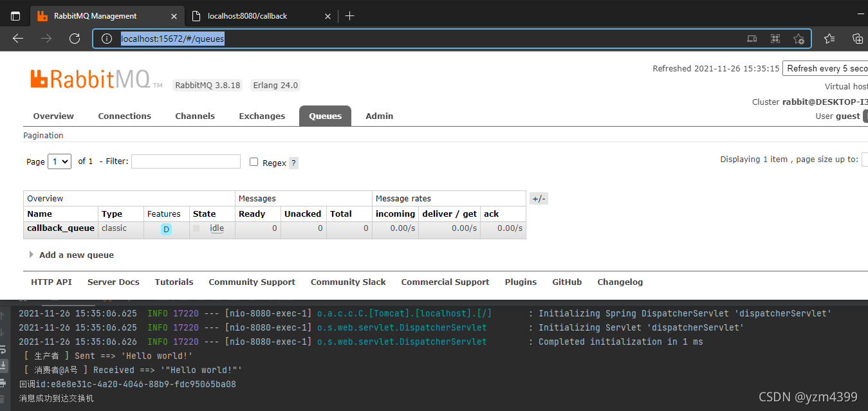Click the down arrow icon in IDE console
This screenshot has height=411, width=868.
3,332
